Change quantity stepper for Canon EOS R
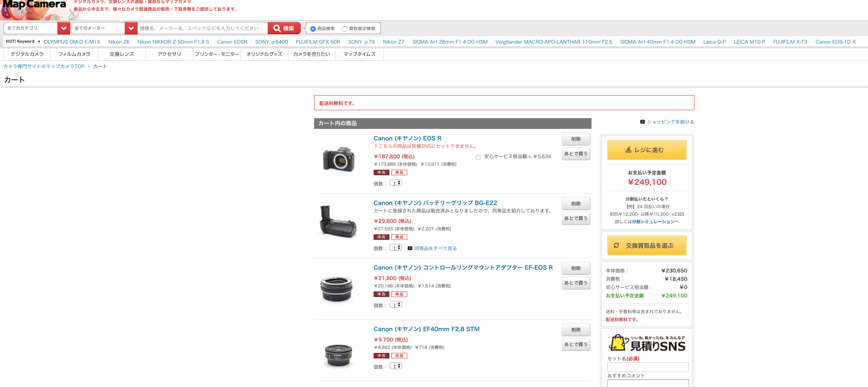 (x=396, y=183)
